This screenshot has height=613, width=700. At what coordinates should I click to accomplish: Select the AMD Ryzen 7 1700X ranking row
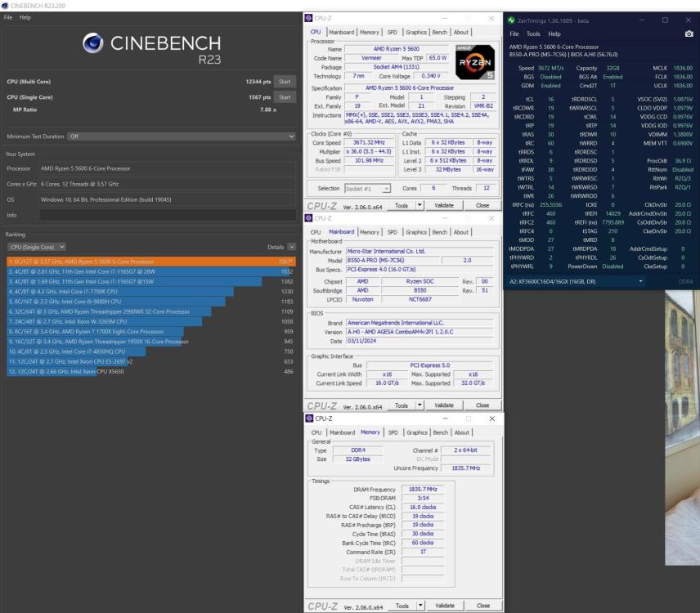click(x=151, y=332)
